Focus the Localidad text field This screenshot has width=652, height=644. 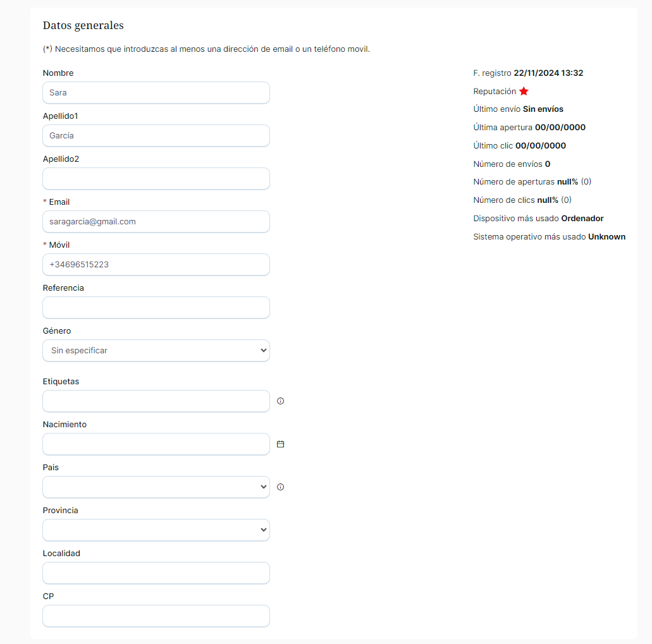[x=156, y=573]
